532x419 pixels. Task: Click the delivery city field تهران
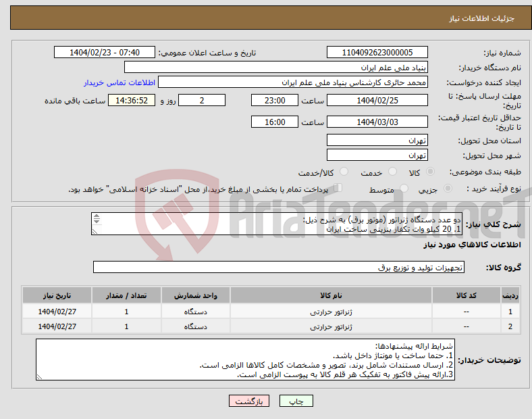[377, 155]
